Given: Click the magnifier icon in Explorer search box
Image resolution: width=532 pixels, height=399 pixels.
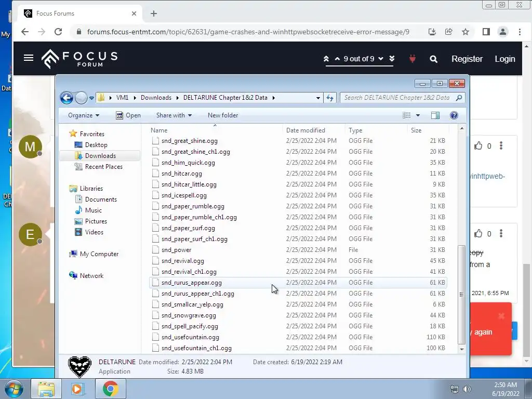Looking at the screenshot, I should coord(459,98).
